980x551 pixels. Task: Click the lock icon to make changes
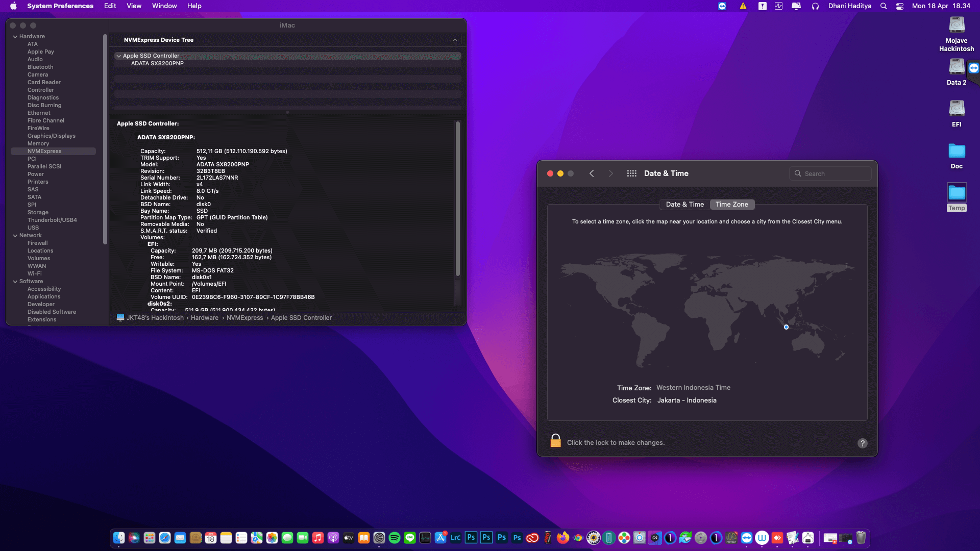click(555, 441)
